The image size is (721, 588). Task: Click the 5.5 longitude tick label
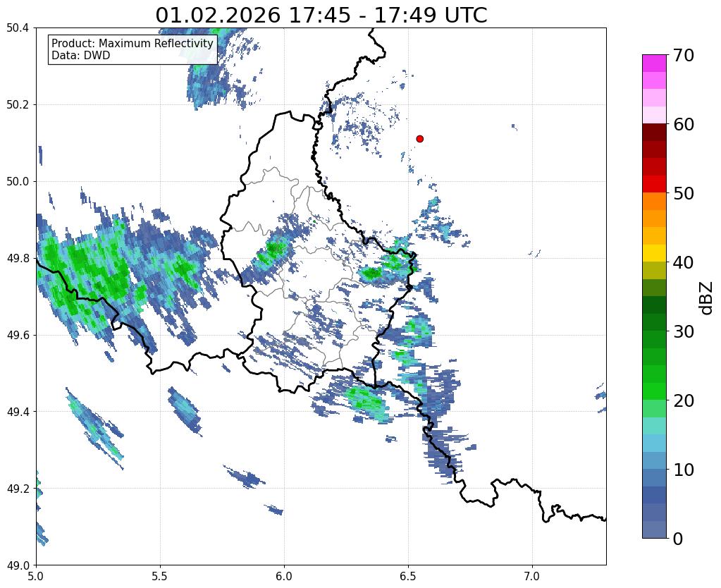pyautogui.click(x=160, y=575)
